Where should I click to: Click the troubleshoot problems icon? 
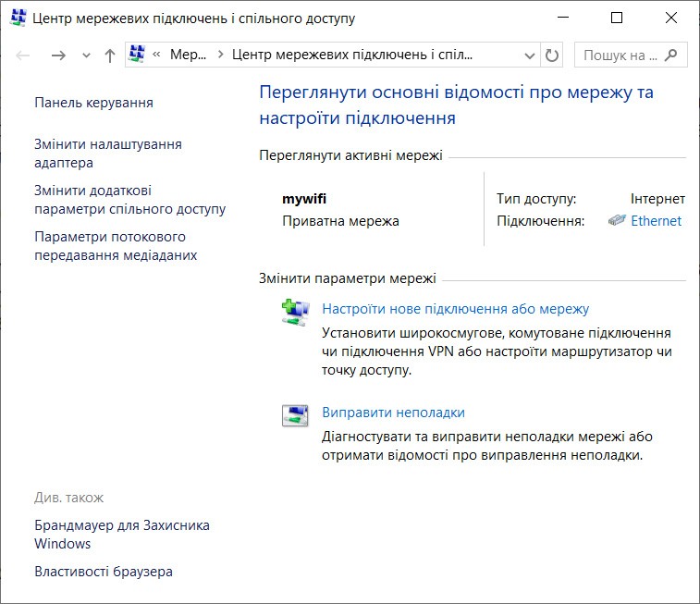295,416
